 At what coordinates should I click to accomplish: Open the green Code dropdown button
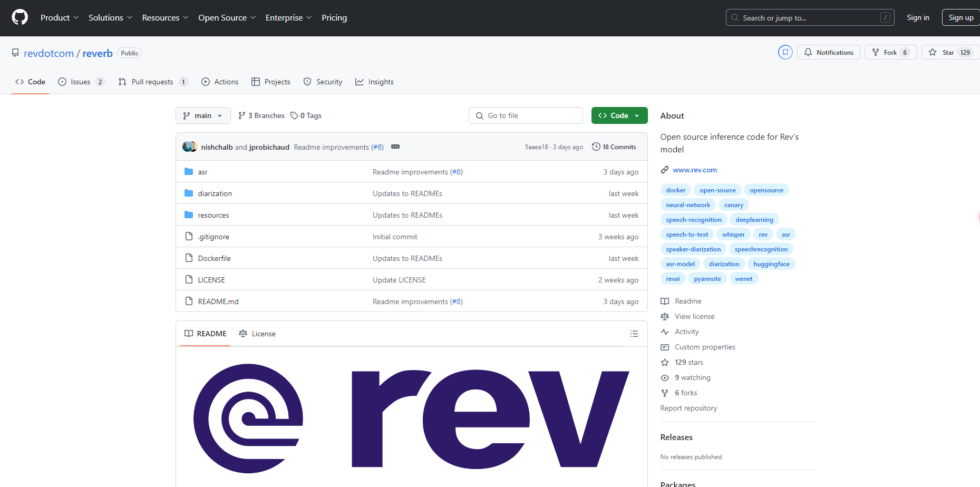(619, 115)
